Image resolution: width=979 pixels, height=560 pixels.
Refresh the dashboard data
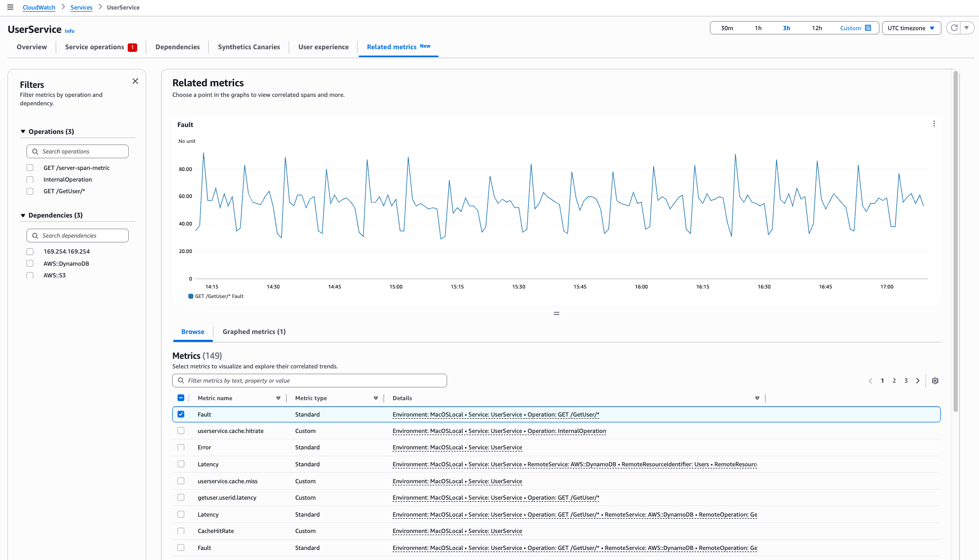(954, 28)
